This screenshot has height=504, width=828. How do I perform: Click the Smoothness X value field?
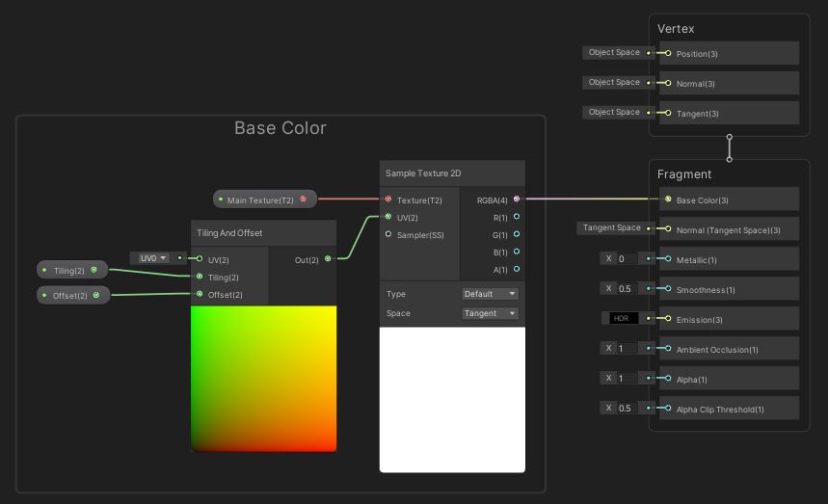(x=627, y=289)
